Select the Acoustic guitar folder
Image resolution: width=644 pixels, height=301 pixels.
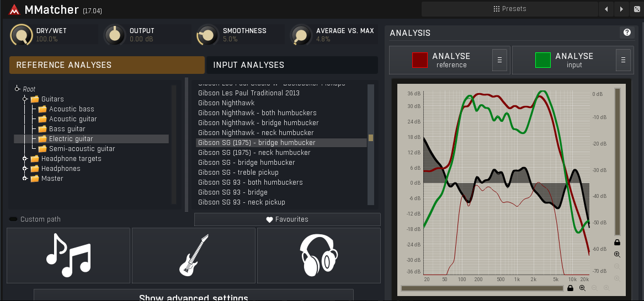[73, 119]
